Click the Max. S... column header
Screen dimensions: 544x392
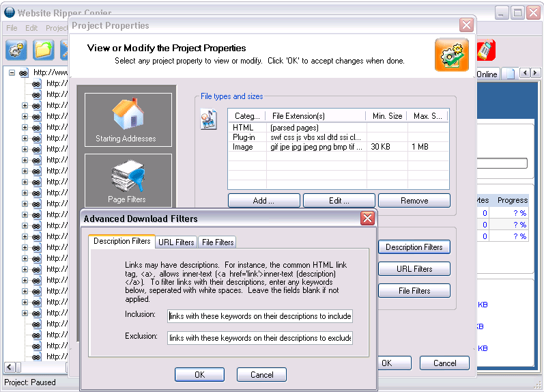(x=427, y=116)
